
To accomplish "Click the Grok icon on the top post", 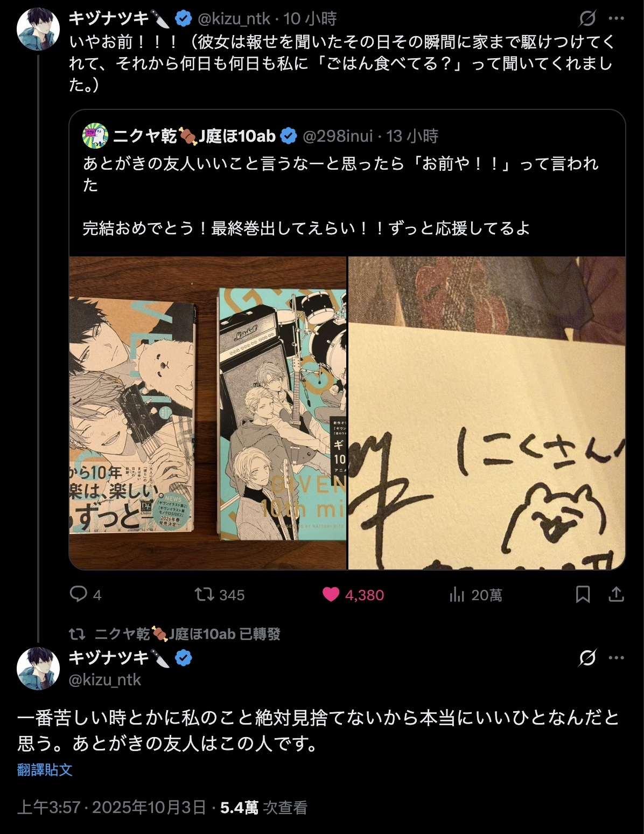I will [587, 18].
